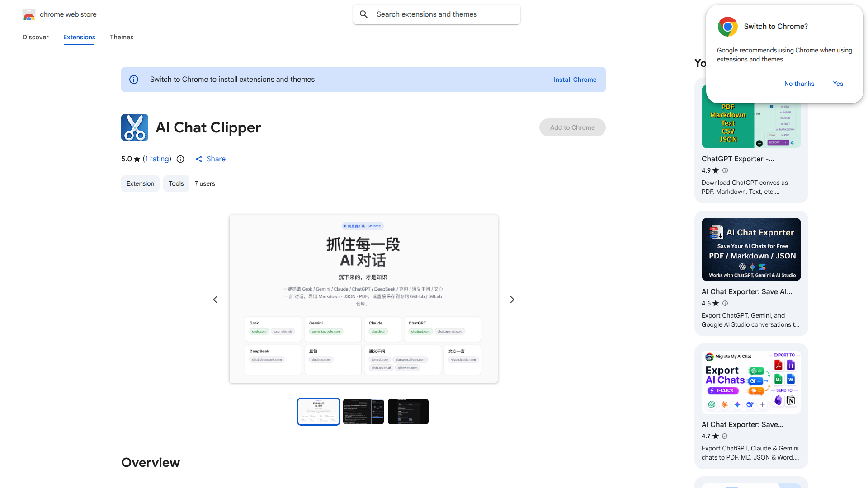Viewport: 868px width, 488px height.
Task: Open Migrate My AI Chat card image
Action: (751, 382)
